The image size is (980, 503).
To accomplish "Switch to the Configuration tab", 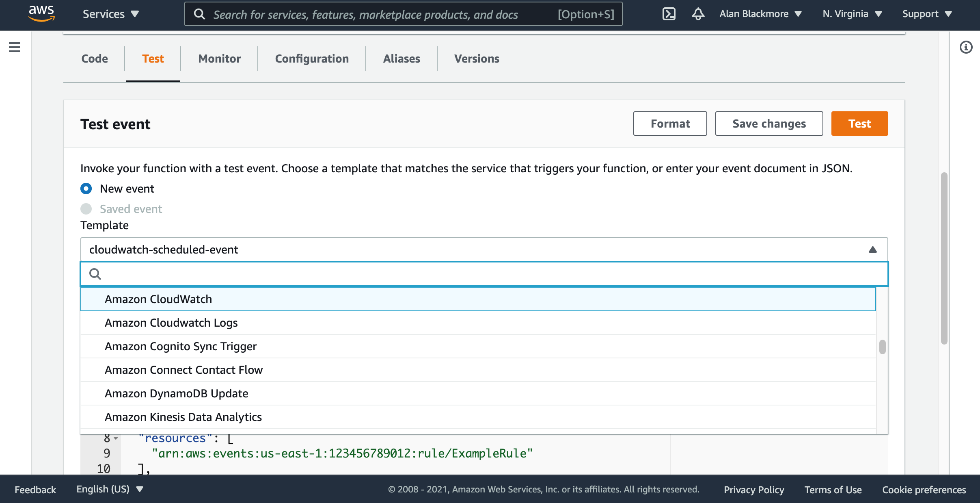I will coord(312,59).
